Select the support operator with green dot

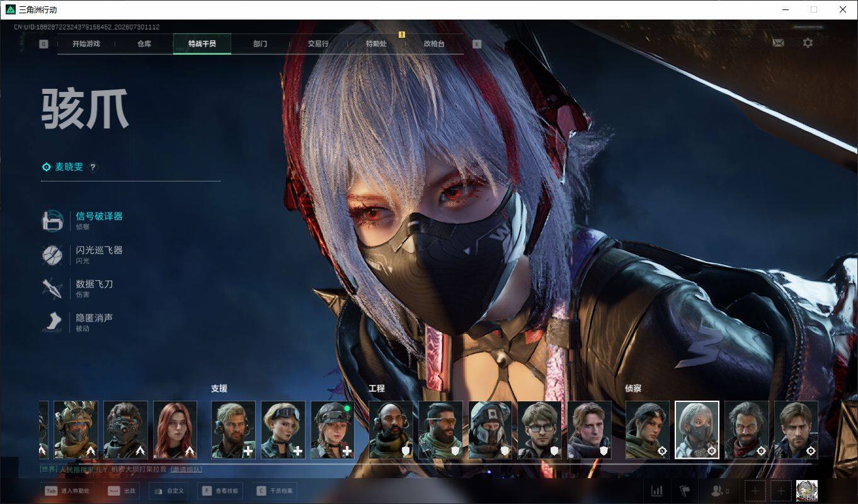[333, 430]
